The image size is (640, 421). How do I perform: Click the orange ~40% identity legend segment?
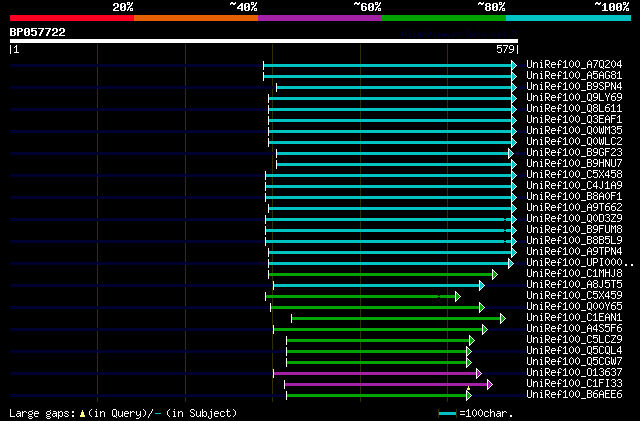click(x=196, y=18)
